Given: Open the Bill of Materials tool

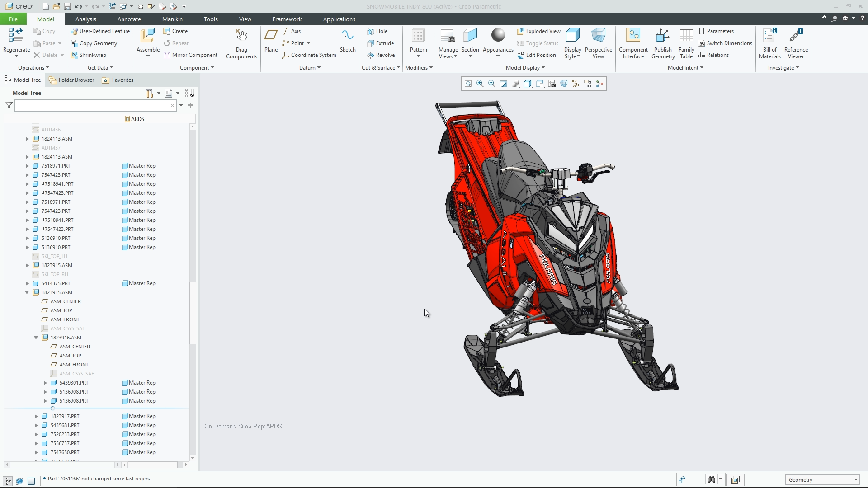Looking at the screenshot, I should (770, 43).
